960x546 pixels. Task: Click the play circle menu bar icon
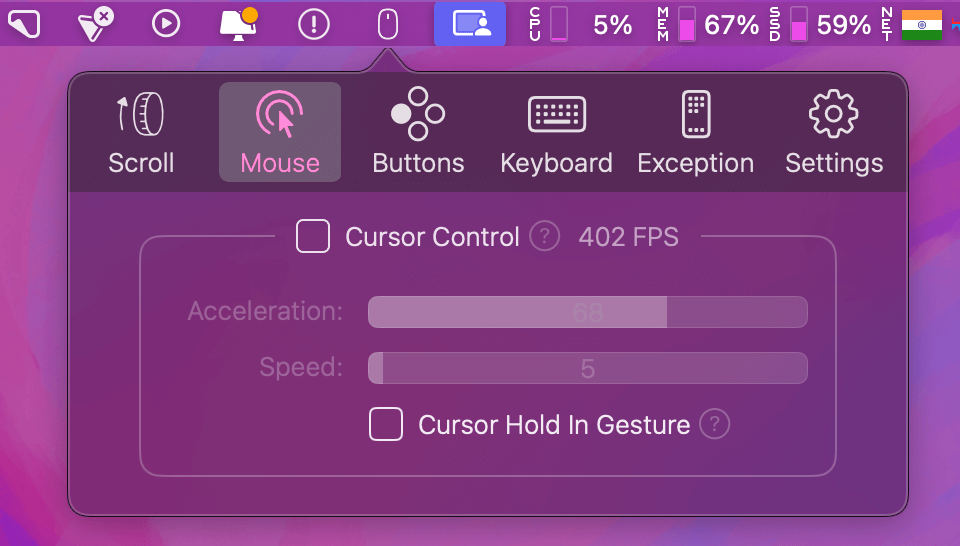pyautogui.click(x=165, y=24)
